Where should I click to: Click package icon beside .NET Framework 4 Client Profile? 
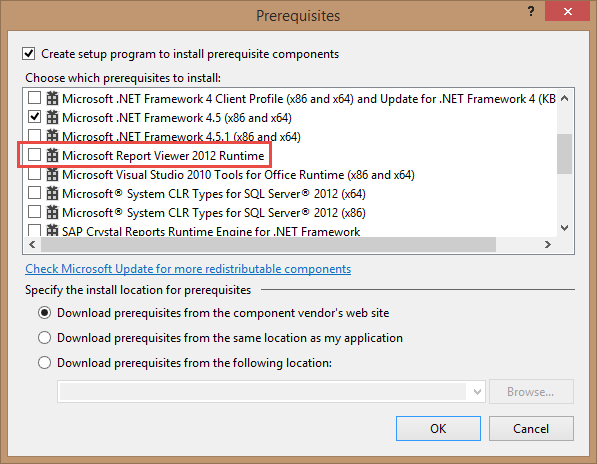52,98
